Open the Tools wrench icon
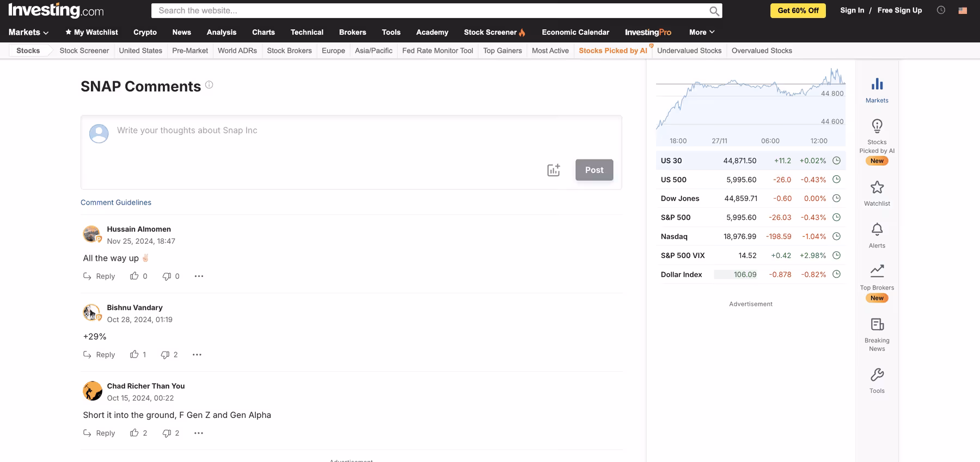Viewport: 980px width, 462px height. pyautogui.click(x=877, y=375)
